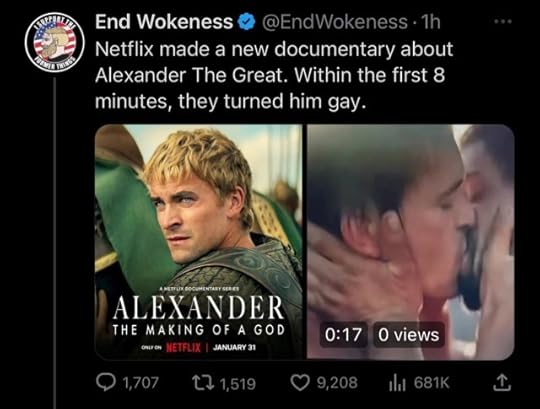Click the retweet arrows icon
Viewport: 540px width, 409px height.
pyautogui.click(x=203, y=382)
